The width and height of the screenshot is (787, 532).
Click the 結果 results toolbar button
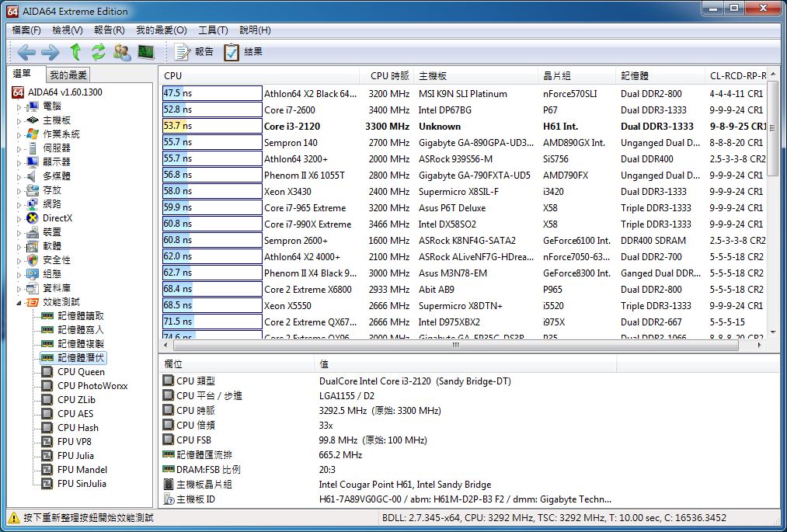243,52
